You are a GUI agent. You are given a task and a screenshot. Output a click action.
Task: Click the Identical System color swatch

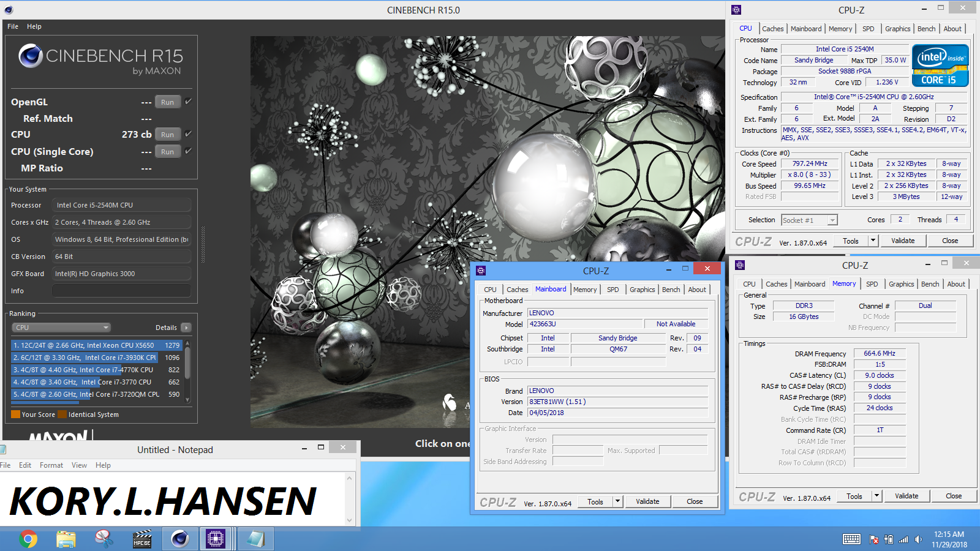click(62, 414)
